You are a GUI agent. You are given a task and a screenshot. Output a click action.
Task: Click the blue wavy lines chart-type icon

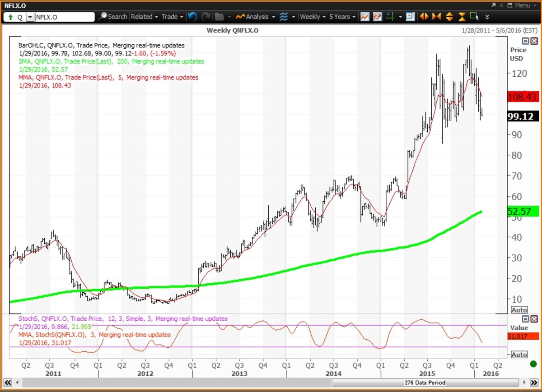tap(284, 17)
